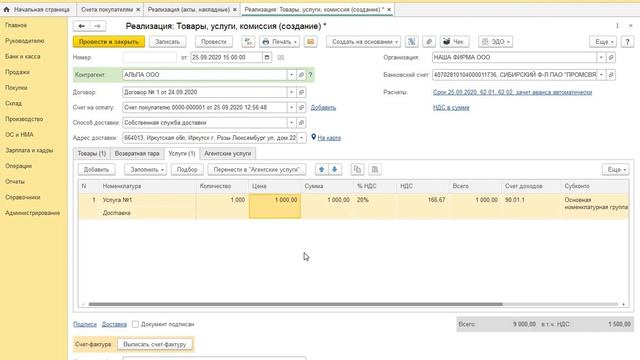
Task: Expand the Договор dropdown arrow
Action: tap(291, 92)
